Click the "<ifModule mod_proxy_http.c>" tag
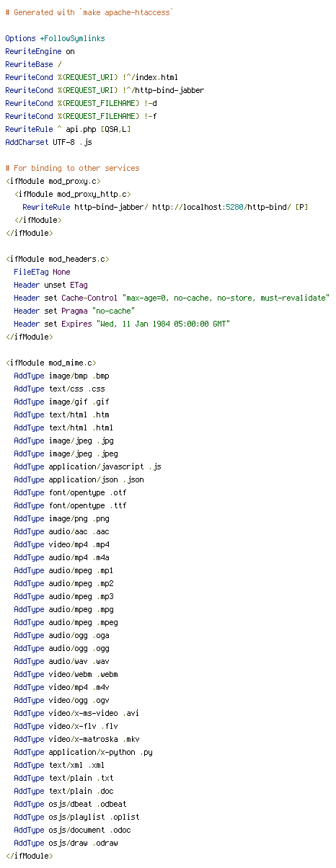The height and width of the screenshot is (868, 336). [x=72, y=194]
